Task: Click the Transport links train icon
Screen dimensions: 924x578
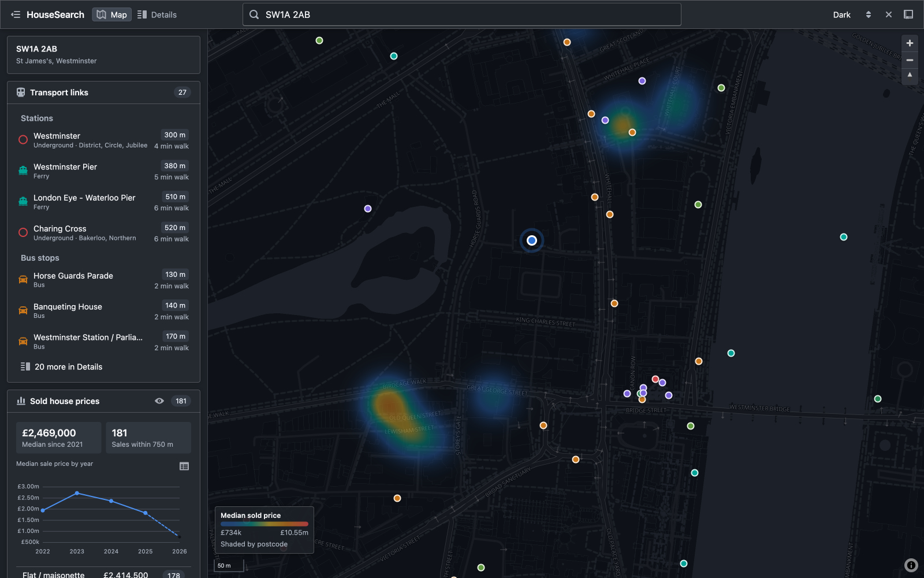Action: point(21,92)
